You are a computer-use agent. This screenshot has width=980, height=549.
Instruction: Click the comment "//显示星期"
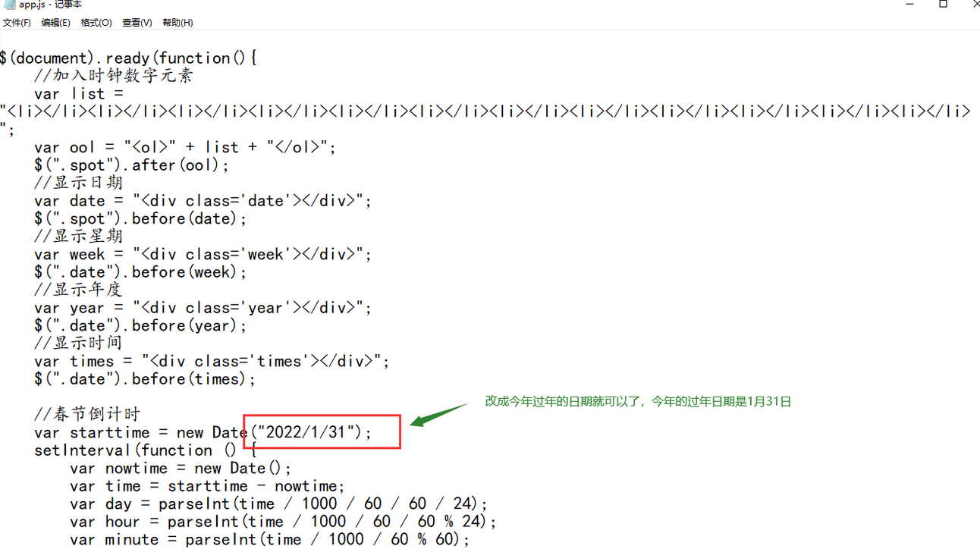(78, 237)
